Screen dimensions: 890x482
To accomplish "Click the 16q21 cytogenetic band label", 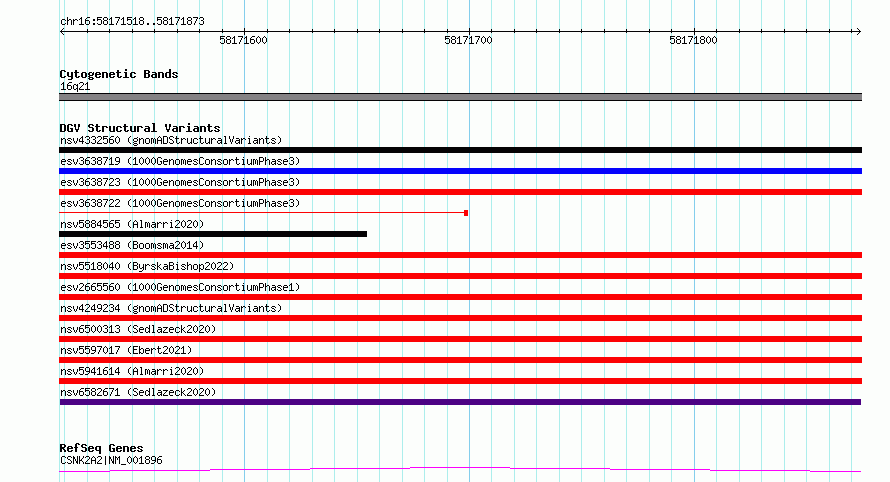I will point(75,86).
